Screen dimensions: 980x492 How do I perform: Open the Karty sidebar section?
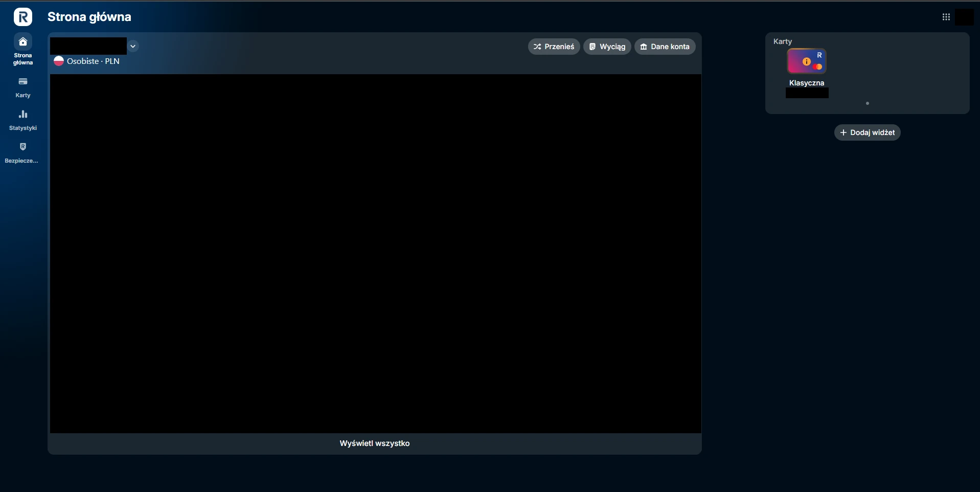(x=23, y=87)
